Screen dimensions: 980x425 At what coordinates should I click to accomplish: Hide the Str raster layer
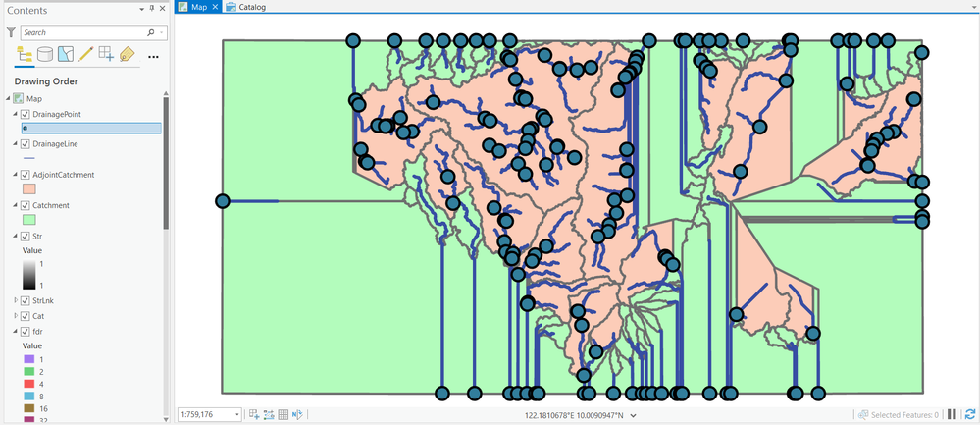tap(26, 237)
